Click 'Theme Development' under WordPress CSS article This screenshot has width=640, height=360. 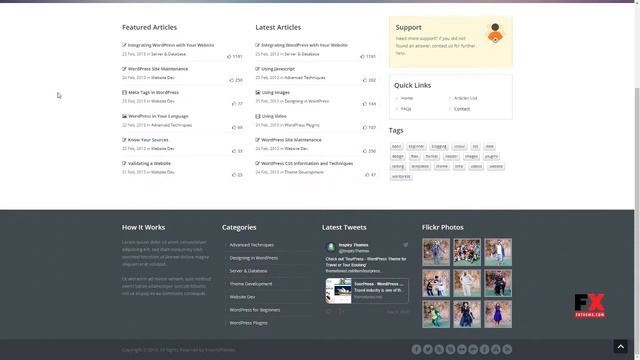click(x=304, y=172)
